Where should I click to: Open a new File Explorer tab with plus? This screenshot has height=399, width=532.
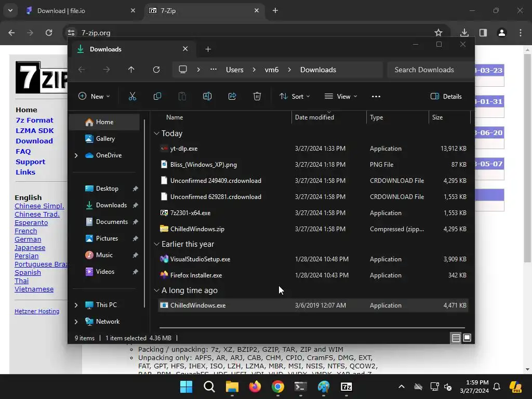pyautogui.click(x=208, y=49)
